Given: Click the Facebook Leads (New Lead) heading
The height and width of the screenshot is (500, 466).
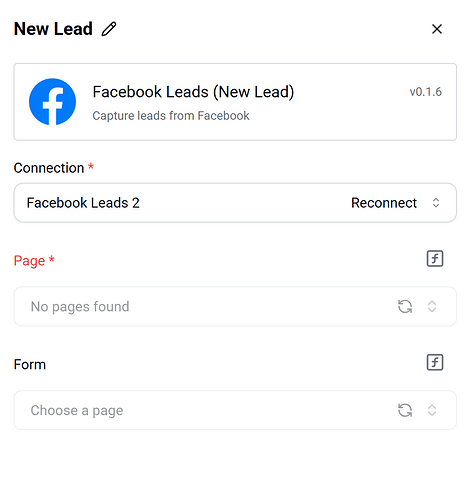Looking at the screenshot, I should pyautogui.click(x=193, y=92).
